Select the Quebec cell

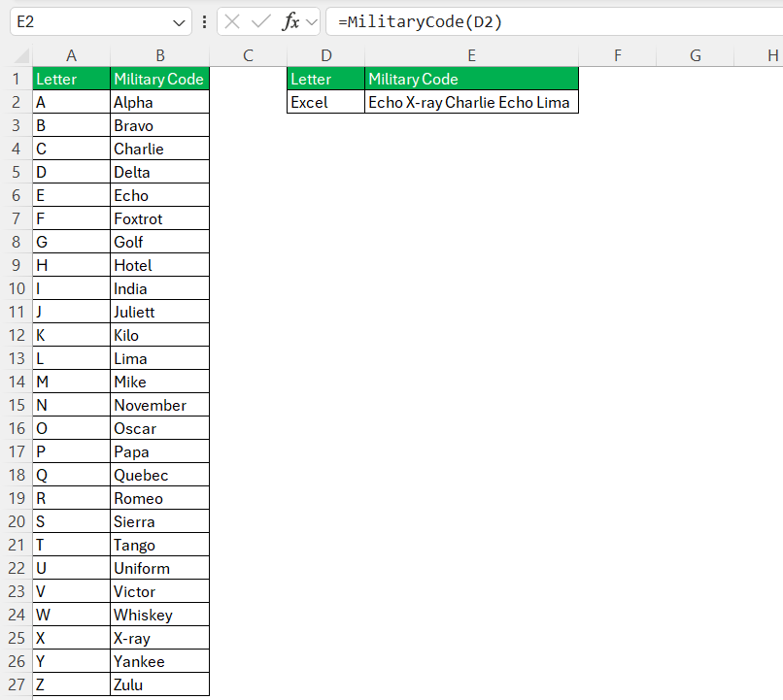pyautogui.click(x=159, y=475)
